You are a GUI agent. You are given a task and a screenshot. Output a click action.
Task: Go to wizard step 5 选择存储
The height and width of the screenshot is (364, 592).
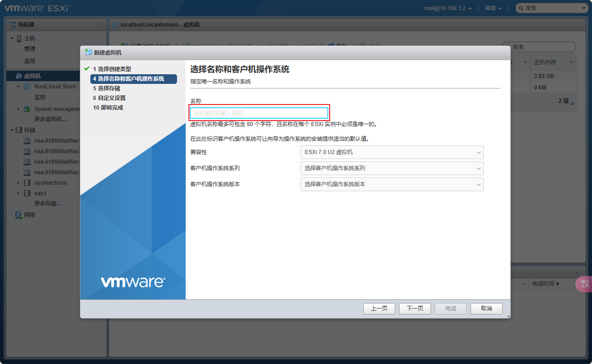point(106,88)
